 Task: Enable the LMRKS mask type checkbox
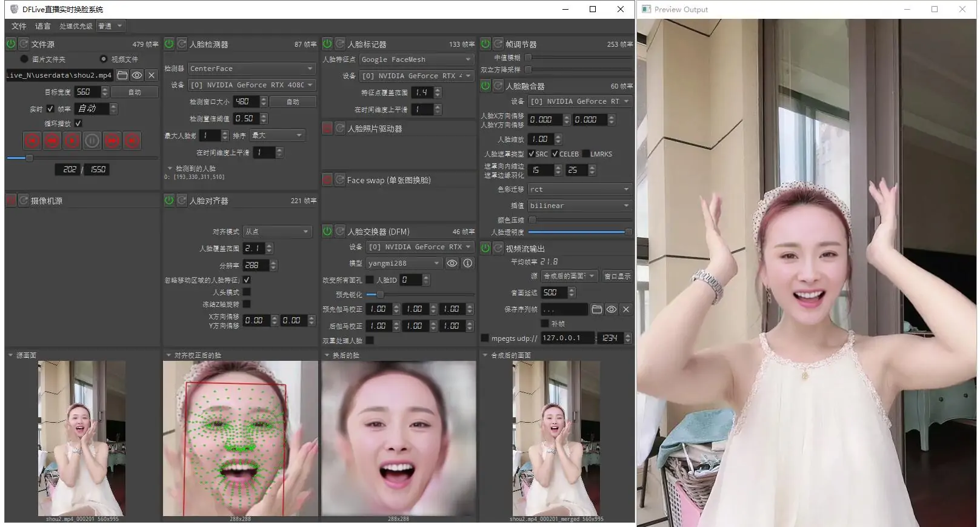point(586,154)
